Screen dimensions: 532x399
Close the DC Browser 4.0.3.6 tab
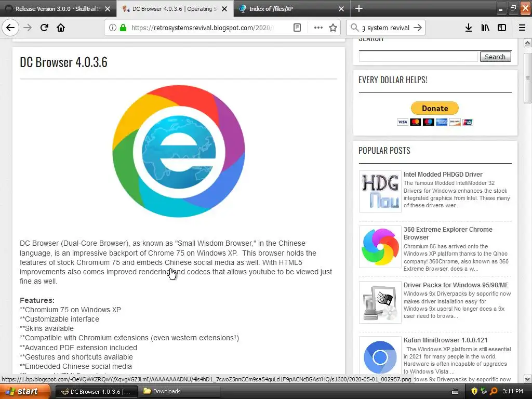224,9
